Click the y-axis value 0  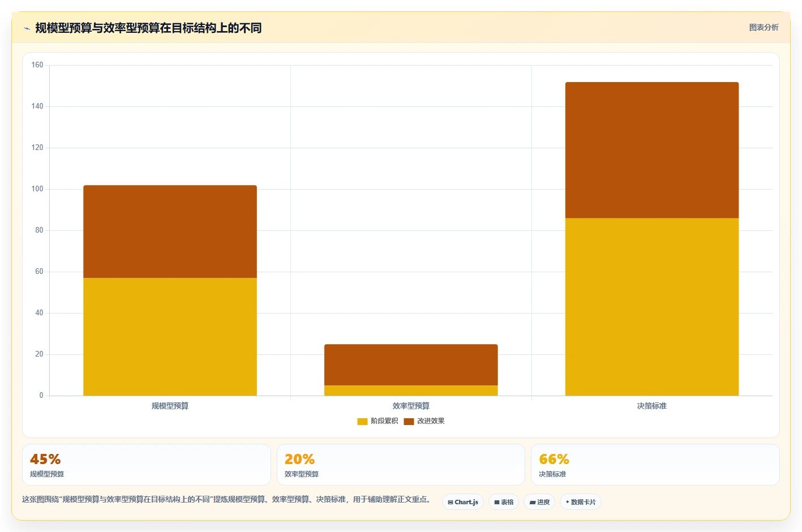click(41, 396)
